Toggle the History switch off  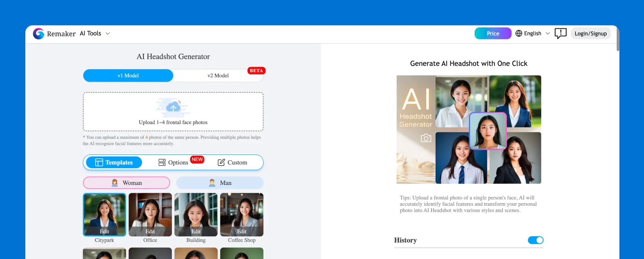(536, 240)
